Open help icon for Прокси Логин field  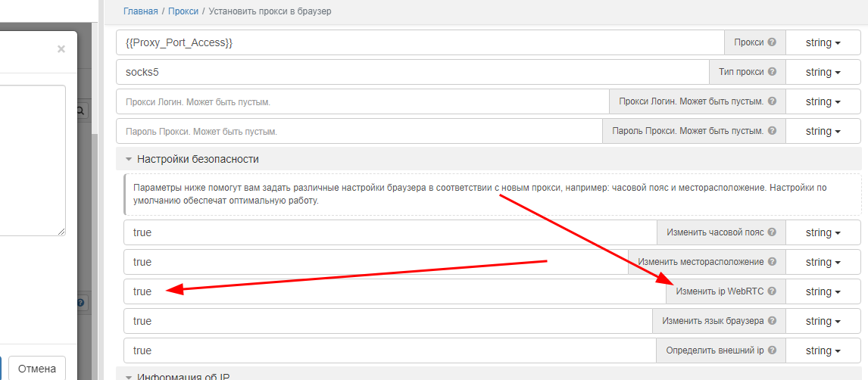point(772,101)
